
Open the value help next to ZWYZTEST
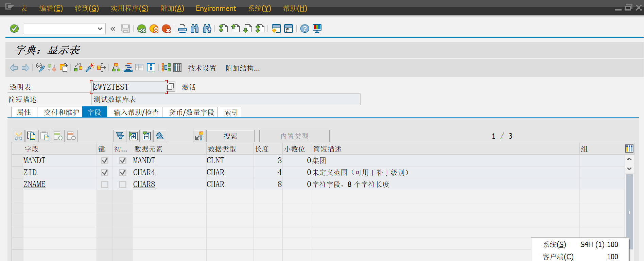(x=171, y=87)
